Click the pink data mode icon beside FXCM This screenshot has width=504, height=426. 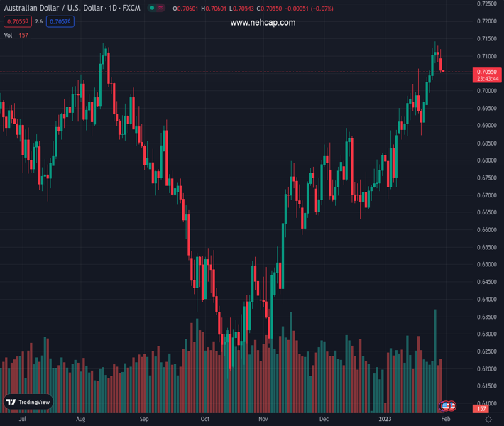pos(161,9)
